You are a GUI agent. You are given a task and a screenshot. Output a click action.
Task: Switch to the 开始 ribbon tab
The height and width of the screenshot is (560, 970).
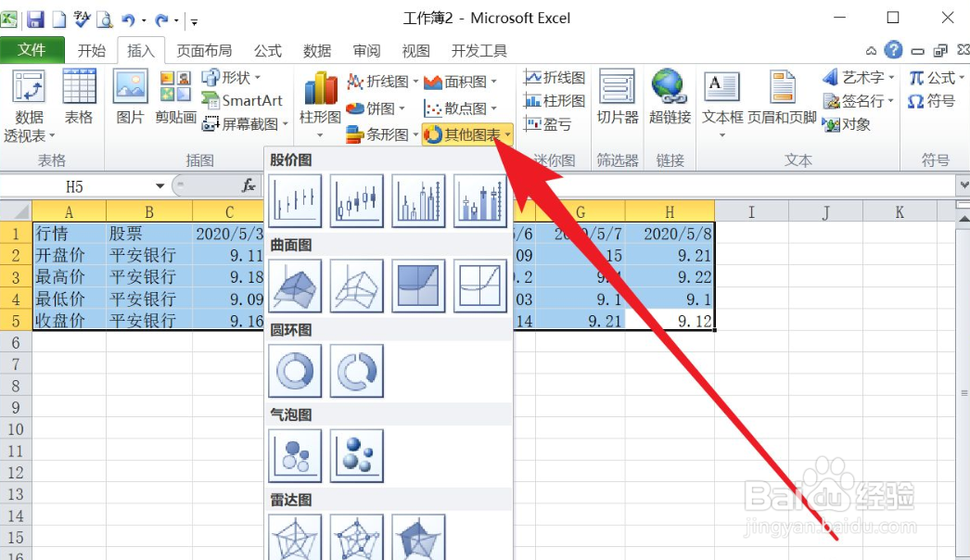[92, 50]
